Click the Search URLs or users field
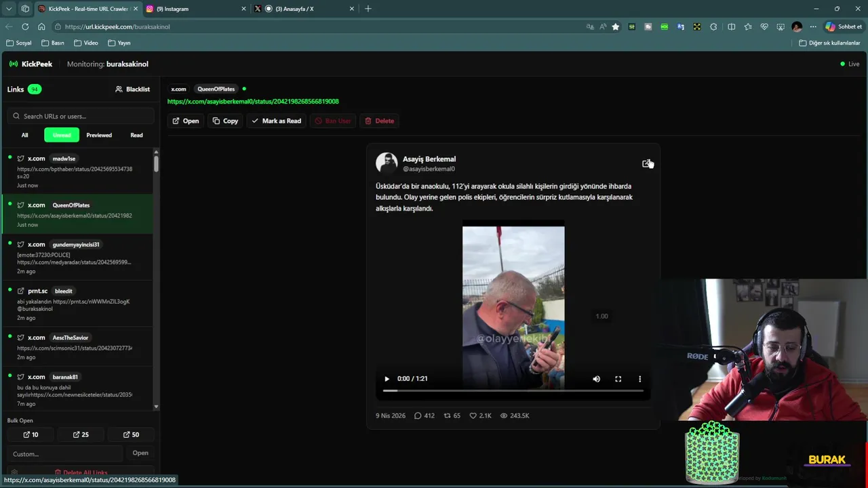This screenshot has height=488, width=868. (81, 116)
